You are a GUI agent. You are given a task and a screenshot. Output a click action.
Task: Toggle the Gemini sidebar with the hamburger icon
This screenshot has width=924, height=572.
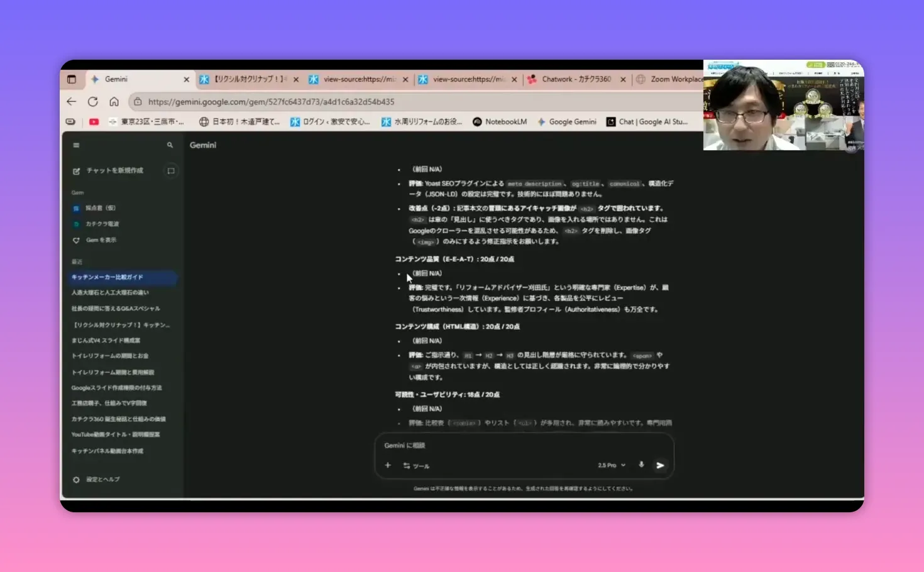(76, 145)
